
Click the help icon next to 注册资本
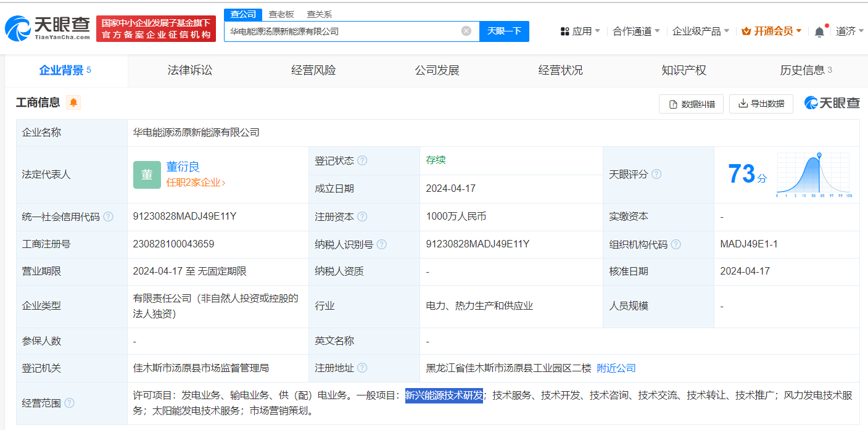(x=362, y=217)
